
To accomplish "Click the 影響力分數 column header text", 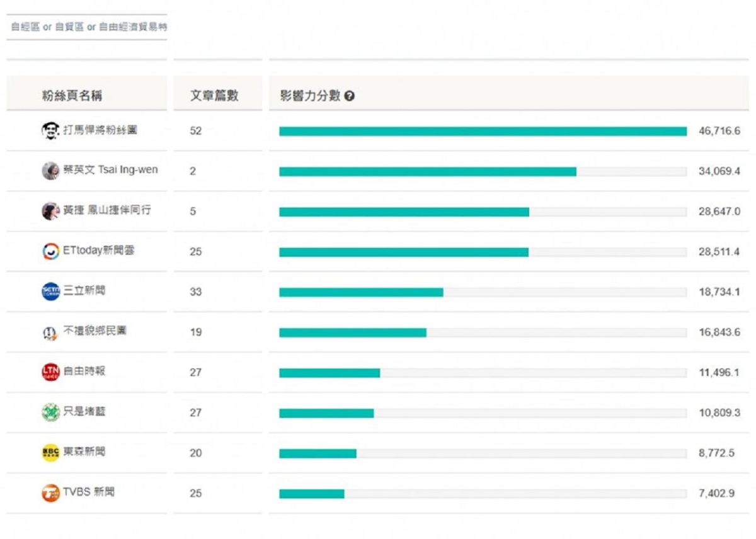I will tap(310, 96).
